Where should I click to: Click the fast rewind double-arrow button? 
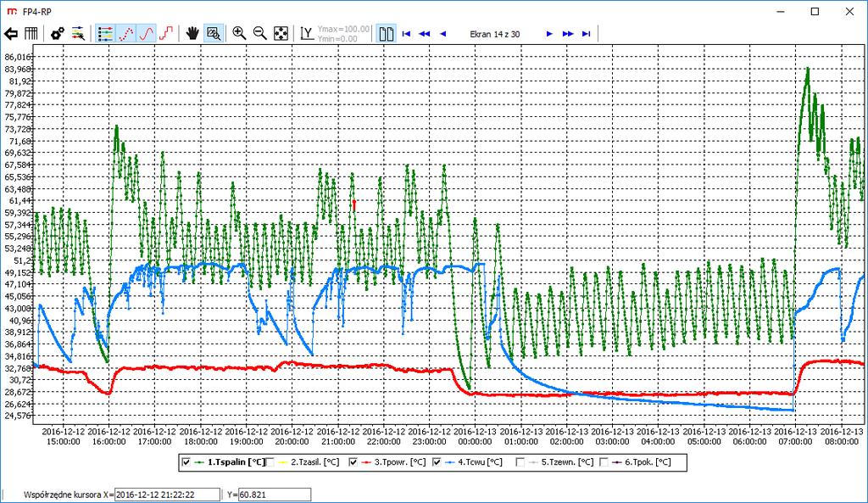pos(425,34)
